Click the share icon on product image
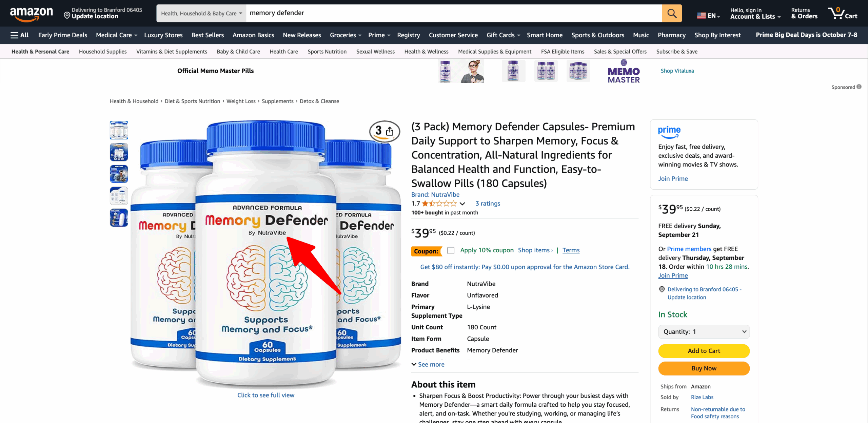This screenshot has width=868, height=423. (x=390, y=131)
